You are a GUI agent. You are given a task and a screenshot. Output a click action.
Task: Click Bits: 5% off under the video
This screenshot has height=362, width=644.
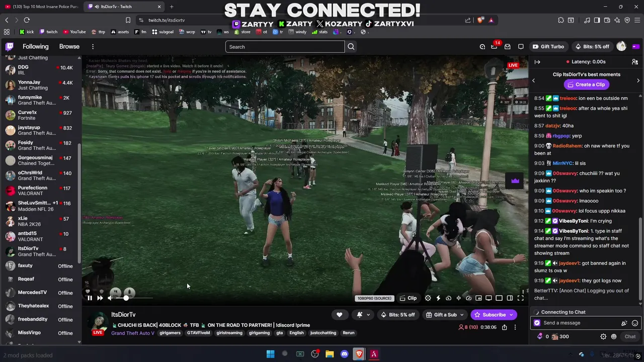397,315
